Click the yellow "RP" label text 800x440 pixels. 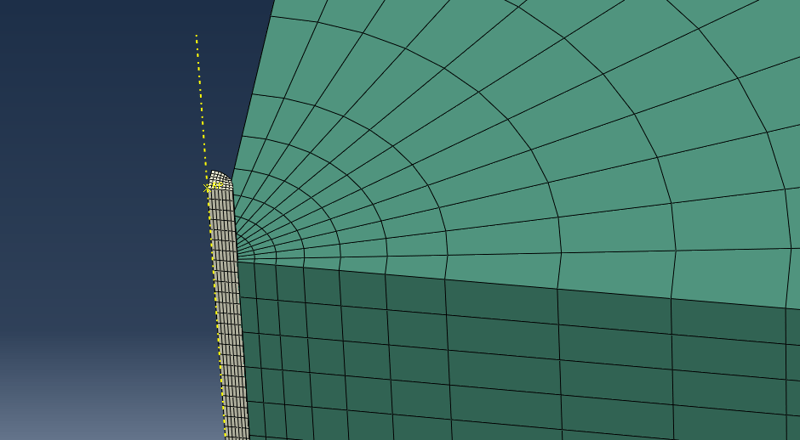coord(216,185)
